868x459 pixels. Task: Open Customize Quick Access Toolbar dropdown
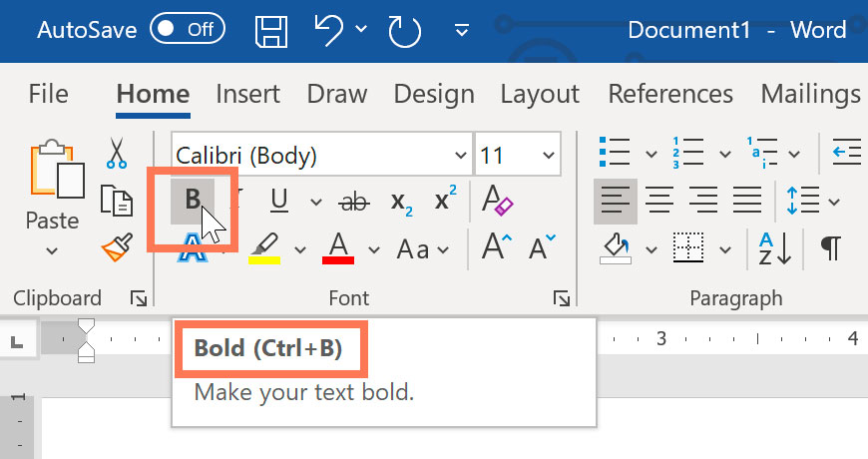[x=462, y=30]
